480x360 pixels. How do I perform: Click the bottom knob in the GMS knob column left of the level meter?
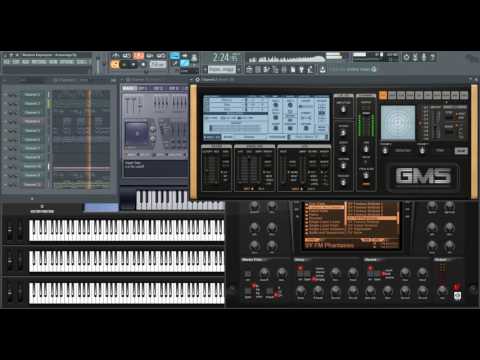coord(343,183)
